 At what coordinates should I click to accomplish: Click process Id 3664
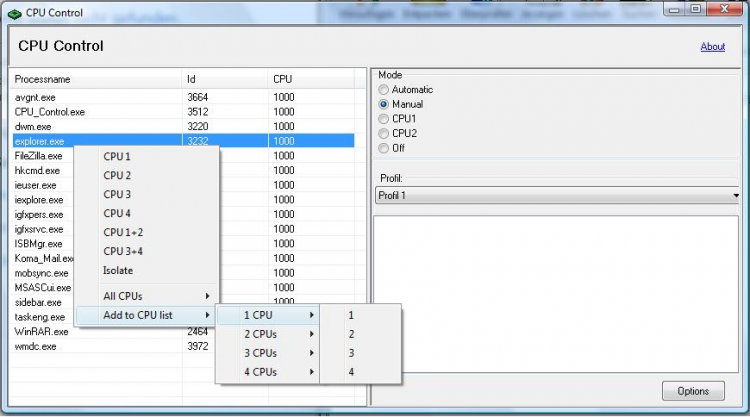[198, 98]
